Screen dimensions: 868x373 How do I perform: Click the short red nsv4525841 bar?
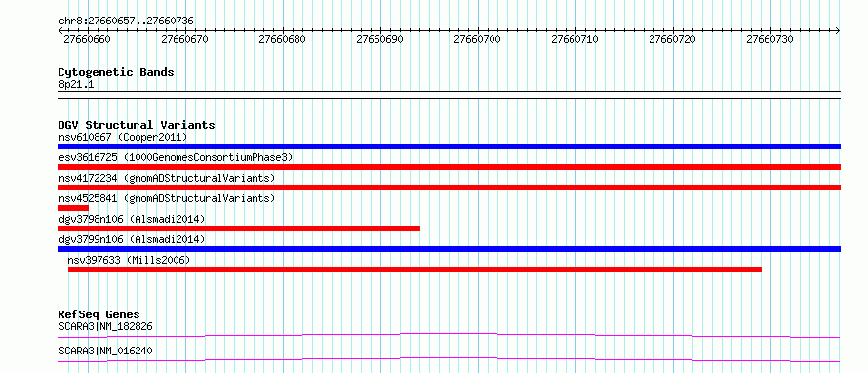73,208
